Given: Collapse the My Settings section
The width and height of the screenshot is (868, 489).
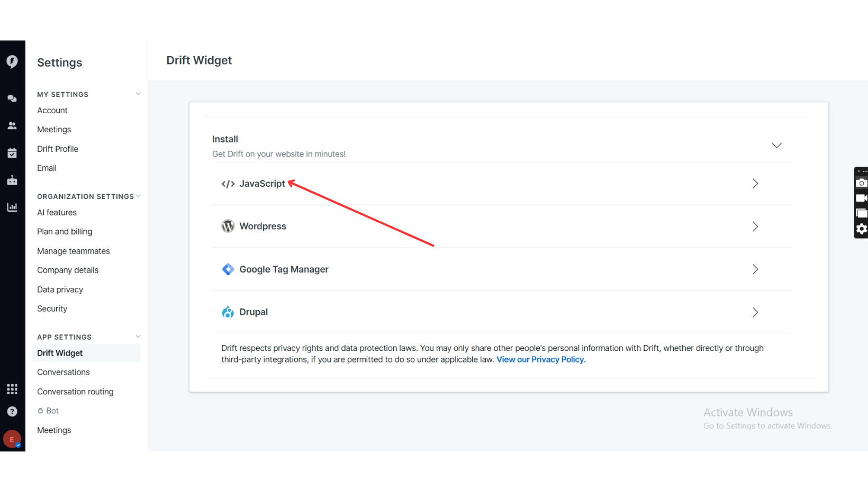Looking at the screenshot, I should click(x=138, y=94).
